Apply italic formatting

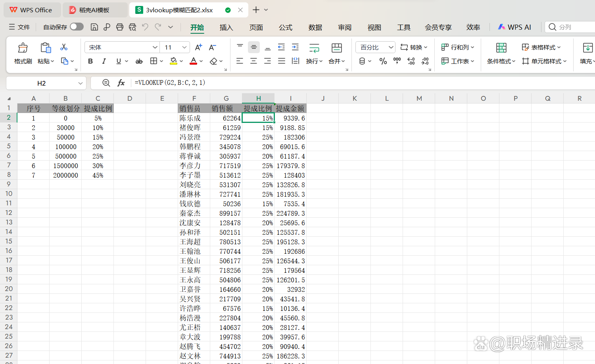[104, 61]
